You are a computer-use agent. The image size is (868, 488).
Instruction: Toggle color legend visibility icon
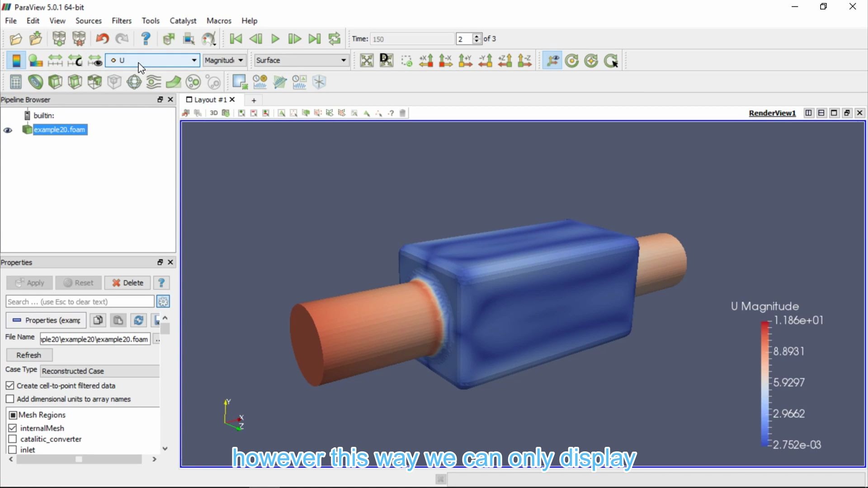[x=16, y=61]
